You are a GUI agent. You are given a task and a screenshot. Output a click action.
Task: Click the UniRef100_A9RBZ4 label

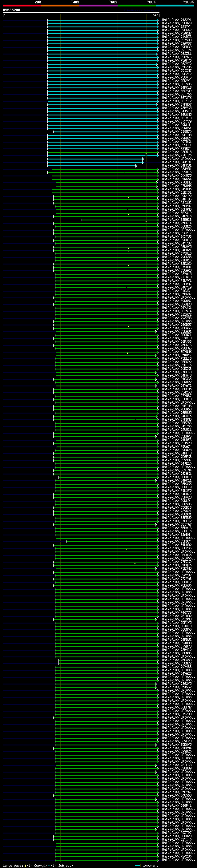click(x=176, y=139)
